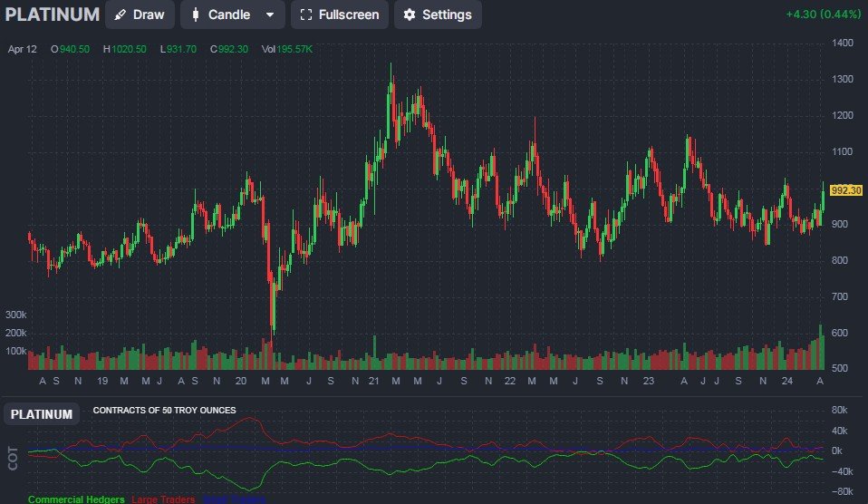Click the High value 1020.50
Screen dimensions: 868x504
128,49
